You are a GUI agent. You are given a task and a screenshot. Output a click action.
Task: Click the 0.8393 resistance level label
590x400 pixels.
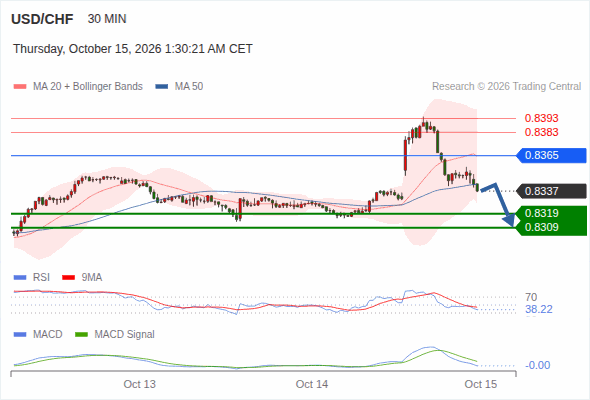click(x=541, y=118)
